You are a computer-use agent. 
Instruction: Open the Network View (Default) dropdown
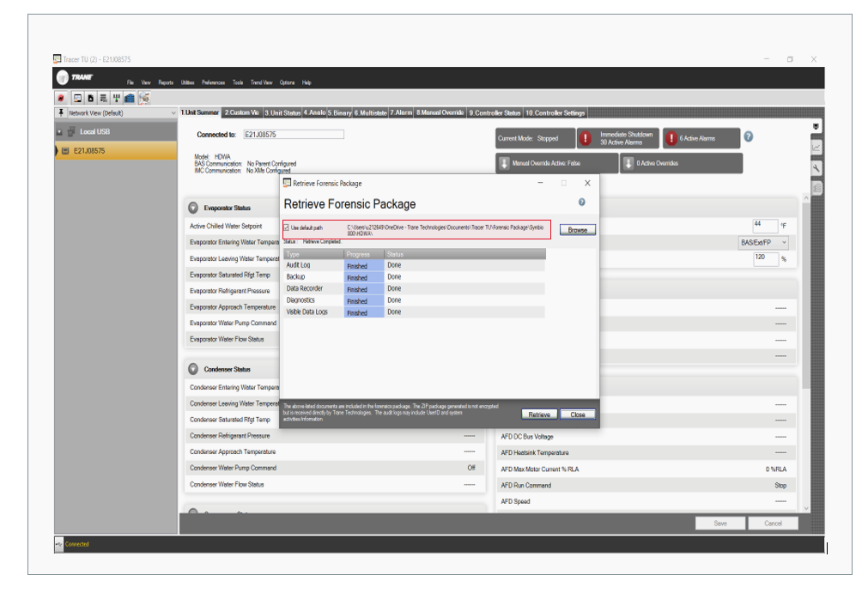(121, 112)
